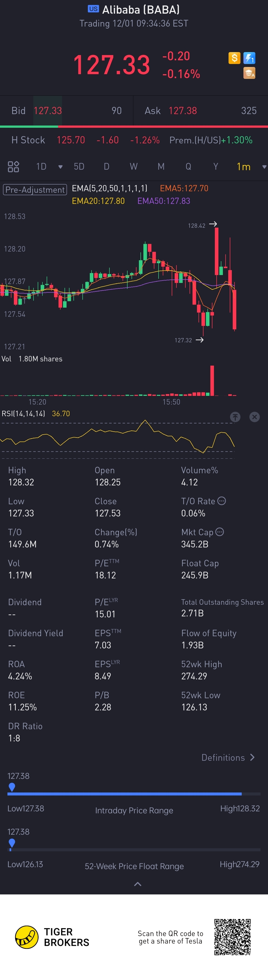Switch chart to weekly W view
This screenshot has height=980, width=268.
(x=133, y=167)
